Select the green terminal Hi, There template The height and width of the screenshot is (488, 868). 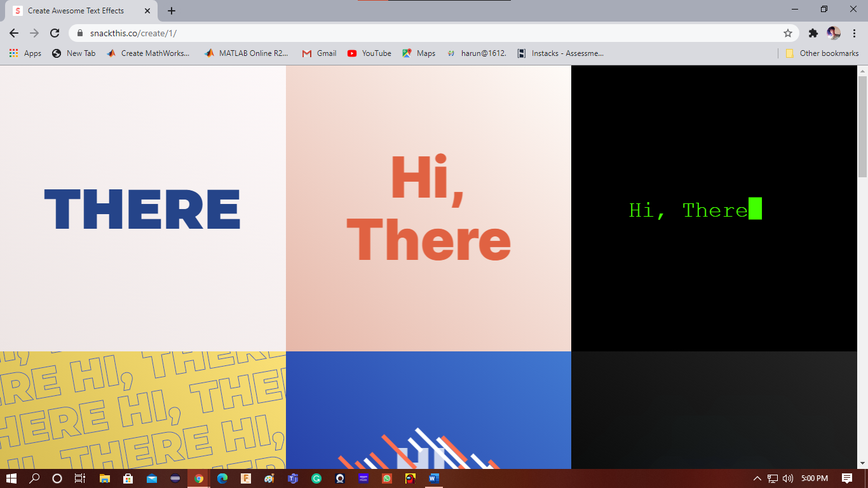[x=714, y=210]
